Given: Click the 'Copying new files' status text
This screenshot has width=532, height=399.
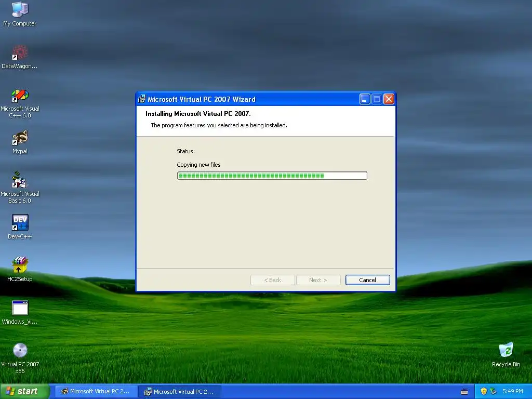Looking at the screenshot, I should 198,165.
